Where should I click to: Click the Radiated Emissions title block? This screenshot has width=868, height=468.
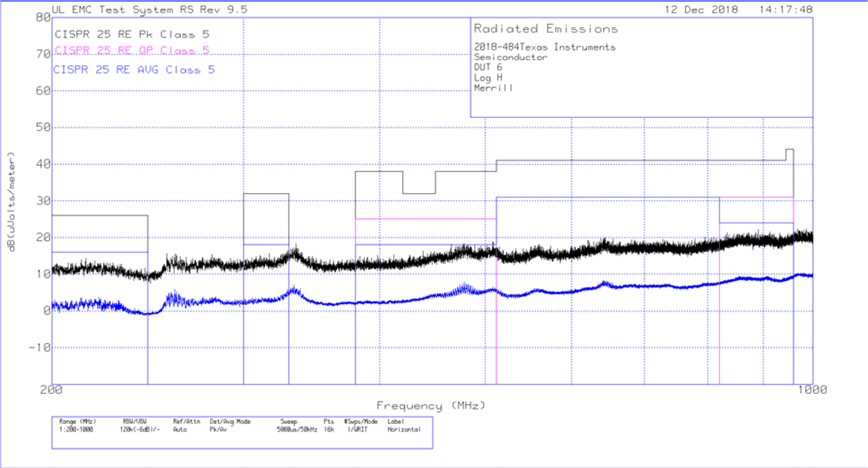545,29
